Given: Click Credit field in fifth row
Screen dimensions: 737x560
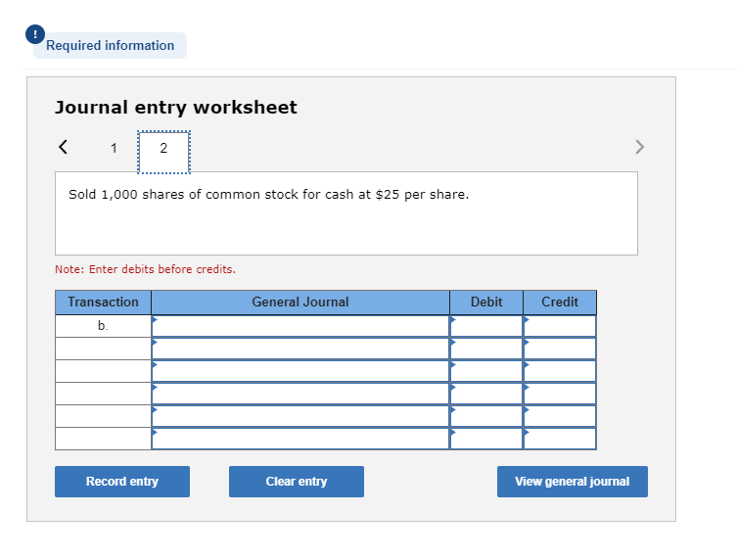Looking at the screenshot, I should click(560, 417).
